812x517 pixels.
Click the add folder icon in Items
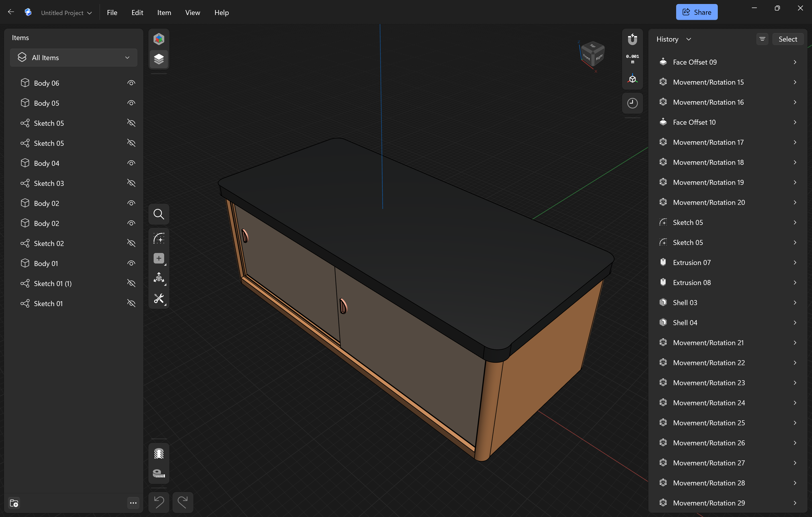click(x=14, y=503)
